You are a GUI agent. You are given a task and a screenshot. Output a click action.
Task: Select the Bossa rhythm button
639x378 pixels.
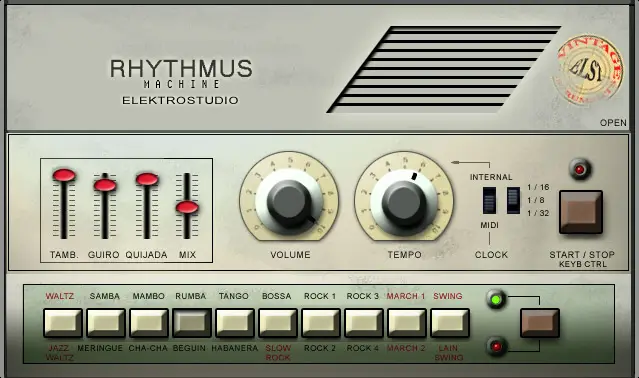pyautogui.click(x=278, y=323)
